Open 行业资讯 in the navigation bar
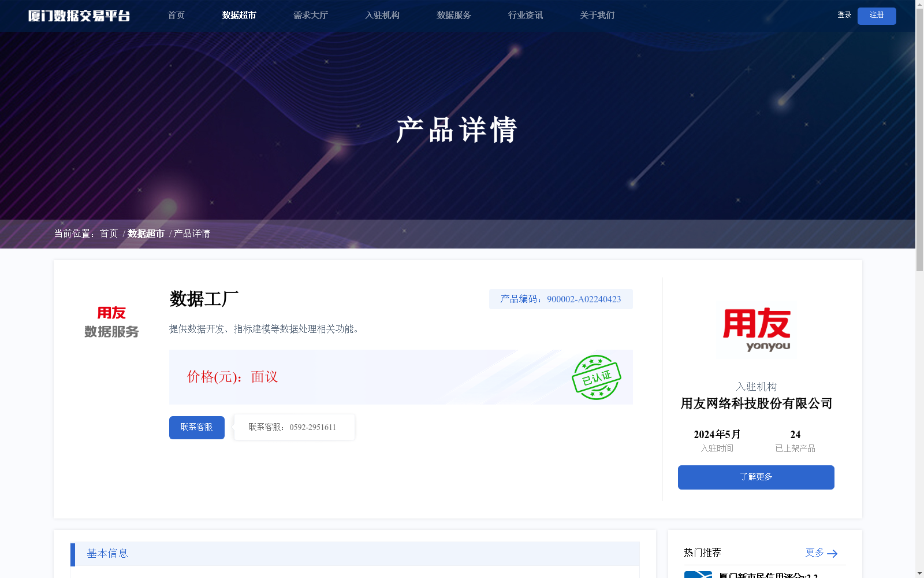Viewport: 924px width, 578px height. pyautogui.click(x=526, y=16)
